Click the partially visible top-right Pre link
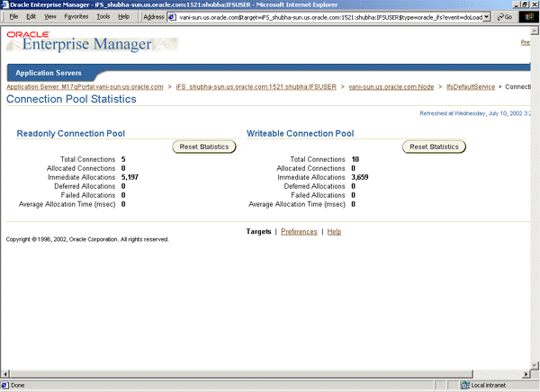Screen dimensions: 540x392 (526, 42)
